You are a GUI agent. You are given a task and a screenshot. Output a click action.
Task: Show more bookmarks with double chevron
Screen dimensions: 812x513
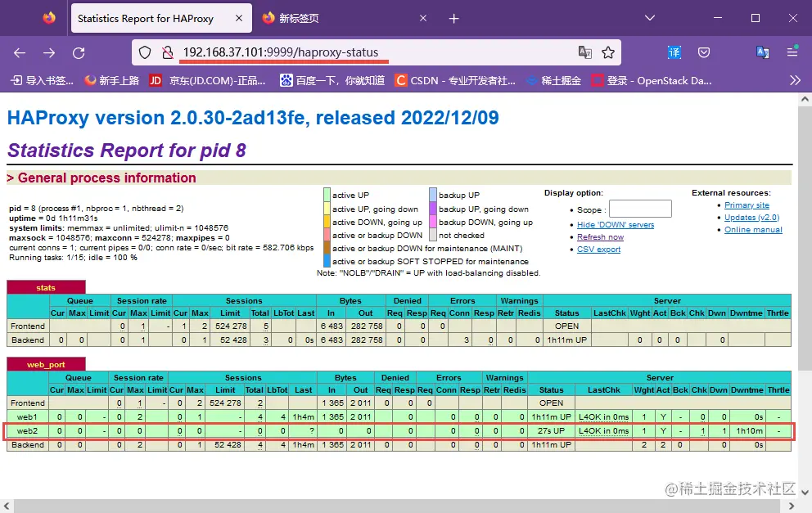click(x=796, y=80)
